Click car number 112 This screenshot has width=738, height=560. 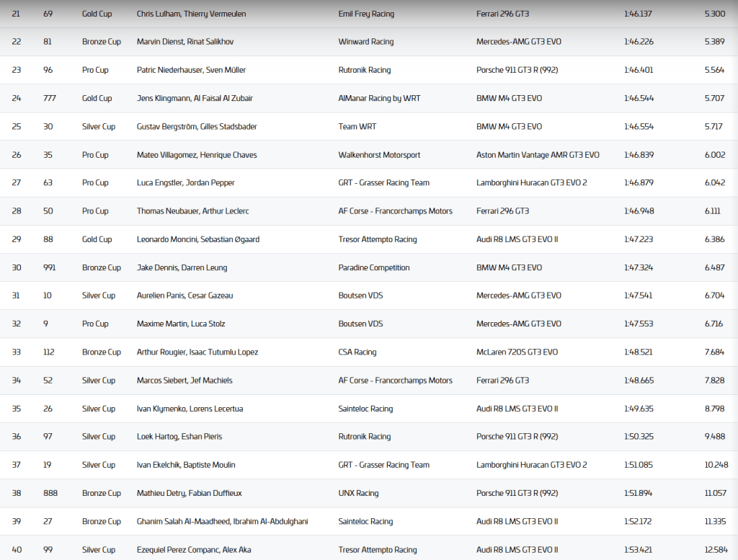[48, 352]
